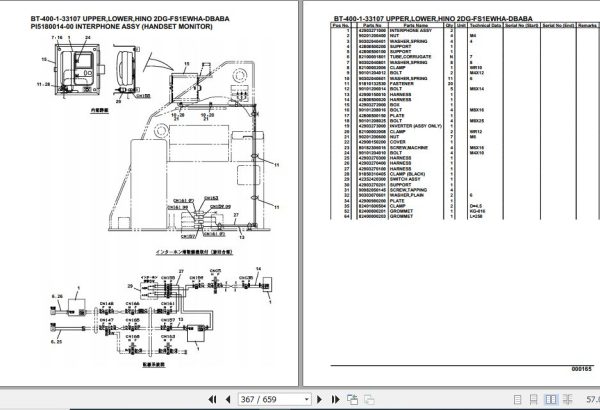
Task: Click the Parts Name column header
Action: [416, 25]
